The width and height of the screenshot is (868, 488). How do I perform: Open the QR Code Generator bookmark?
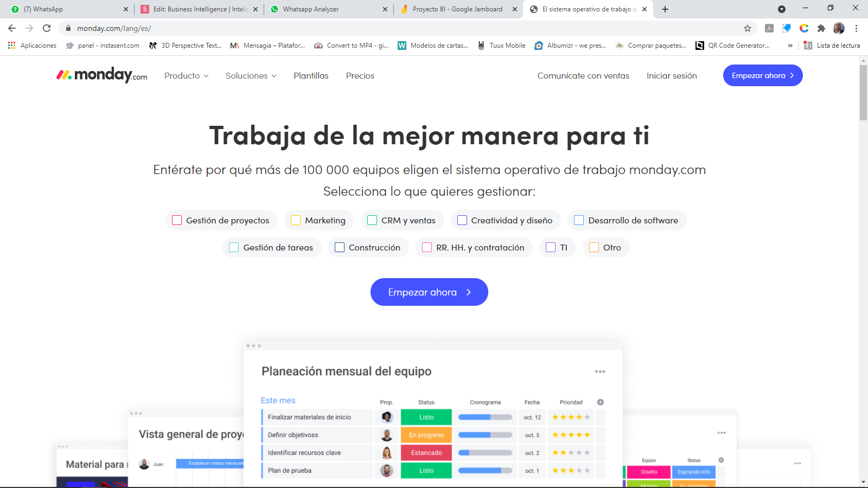733,46
